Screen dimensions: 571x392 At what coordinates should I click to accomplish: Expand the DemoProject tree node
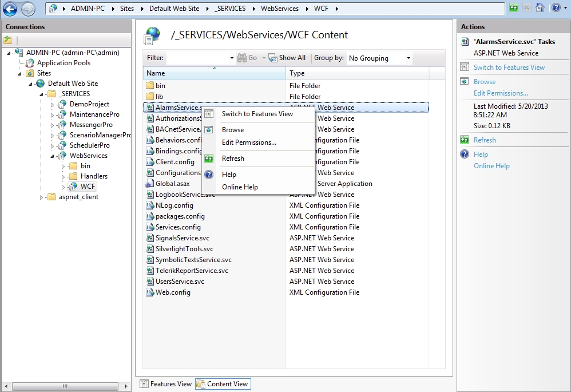[x=52, y=105]
